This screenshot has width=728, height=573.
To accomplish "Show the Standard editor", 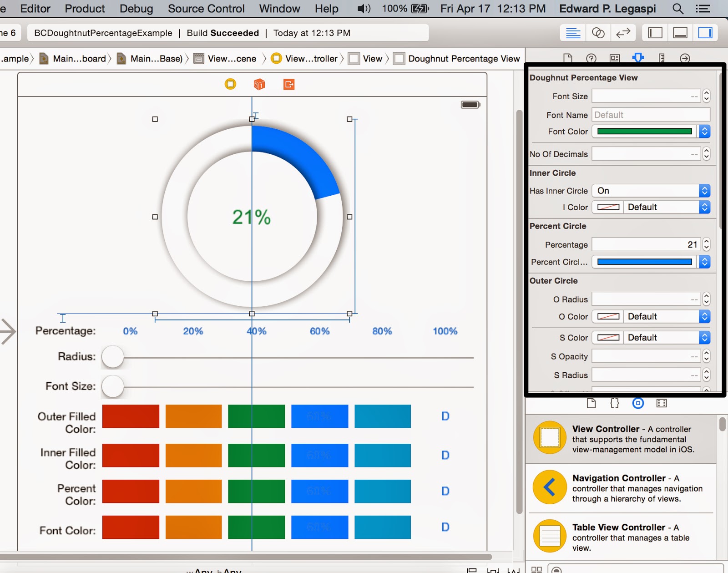I will tap(573, 33).
